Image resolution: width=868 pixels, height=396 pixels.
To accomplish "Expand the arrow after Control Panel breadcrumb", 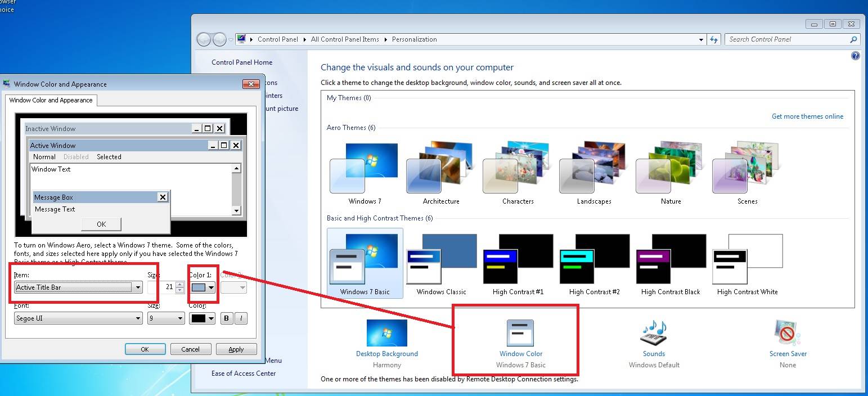I will coord(304,39).
